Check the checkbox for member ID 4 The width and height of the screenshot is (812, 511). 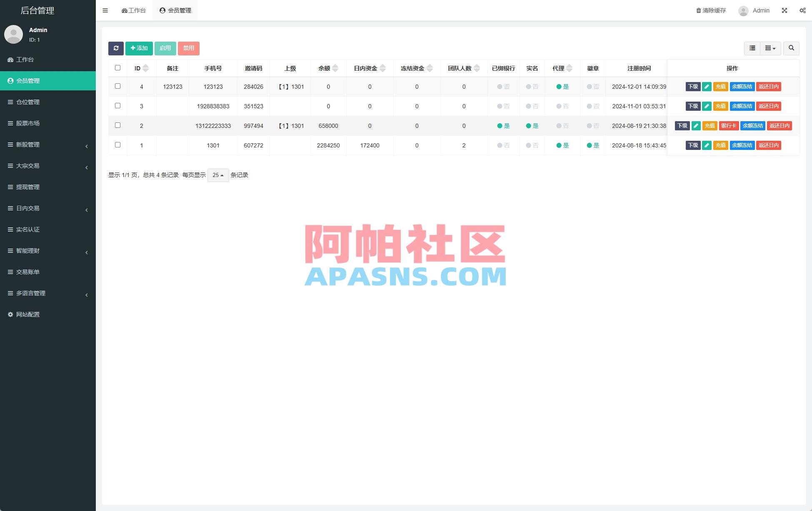point(117,86)
